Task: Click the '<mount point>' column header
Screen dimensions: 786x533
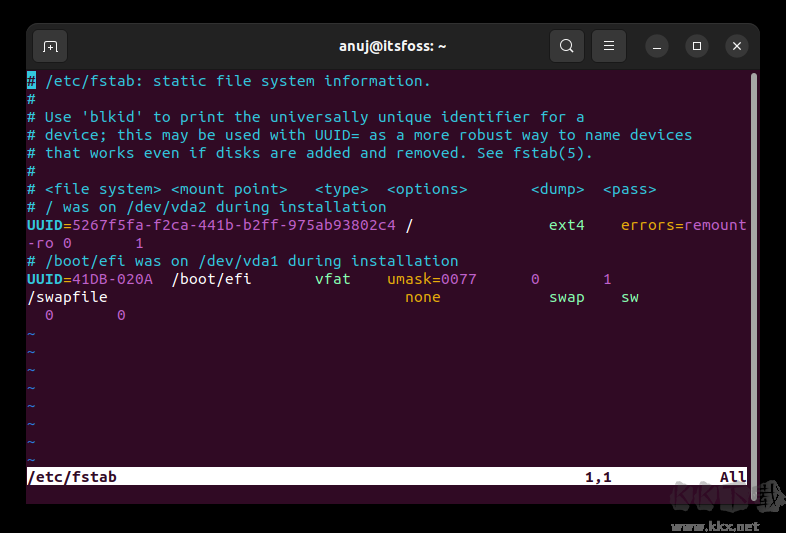Action: tap(229, 190)
